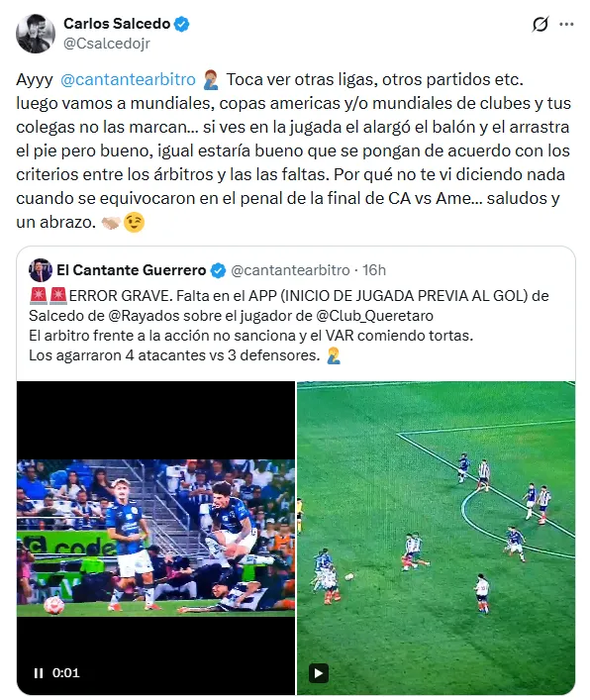Click Carlos Salcedo's blue verified badge
The height and width of the screenshot is (700, 590).
click(181, 24)
